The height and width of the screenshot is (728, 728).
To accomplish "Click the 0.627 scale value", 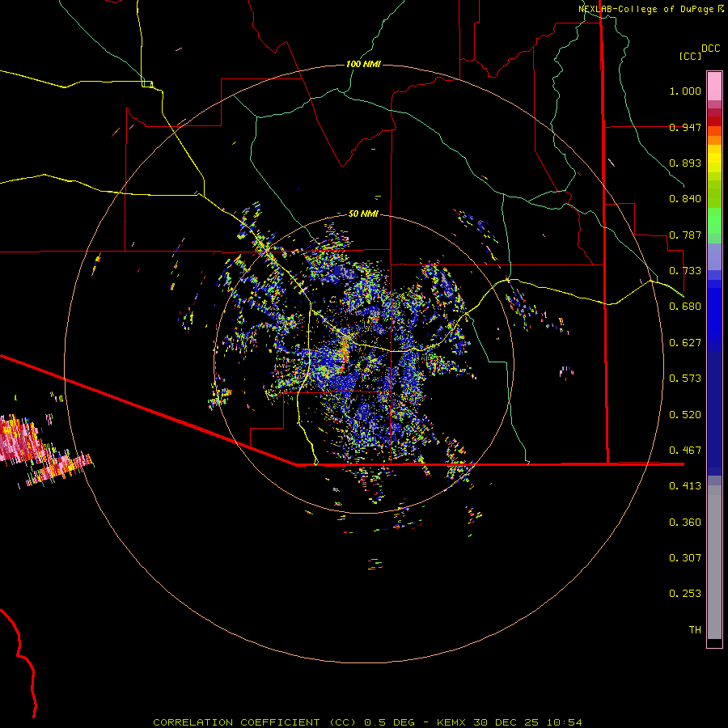I will (x=685, y=343).
